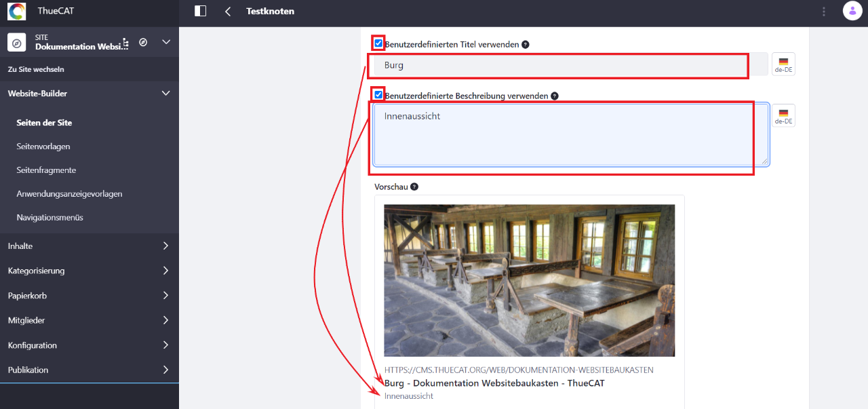Open the user avatar menu
This screenshot has height=409, width=868.
click(x=852, y=11)
